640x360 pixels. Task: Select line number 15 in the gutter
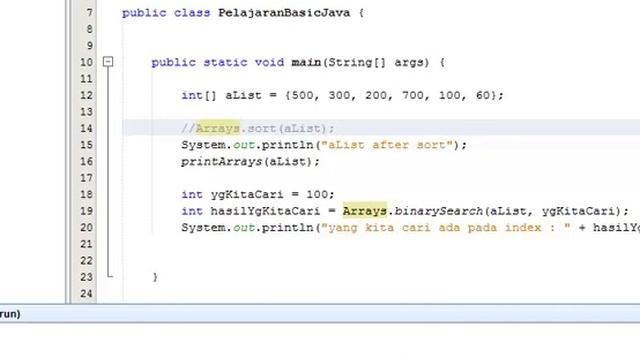pyautogui.click(x=86, y=145)
